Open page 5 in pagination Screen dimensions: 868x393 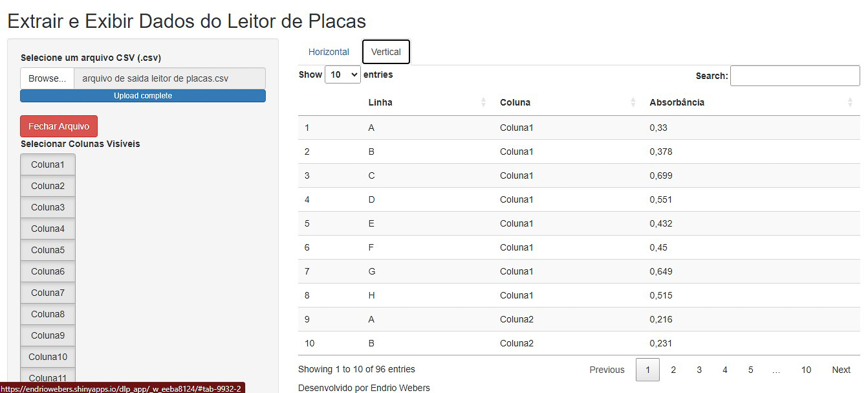pyautogui.click(x=750, y=370)
